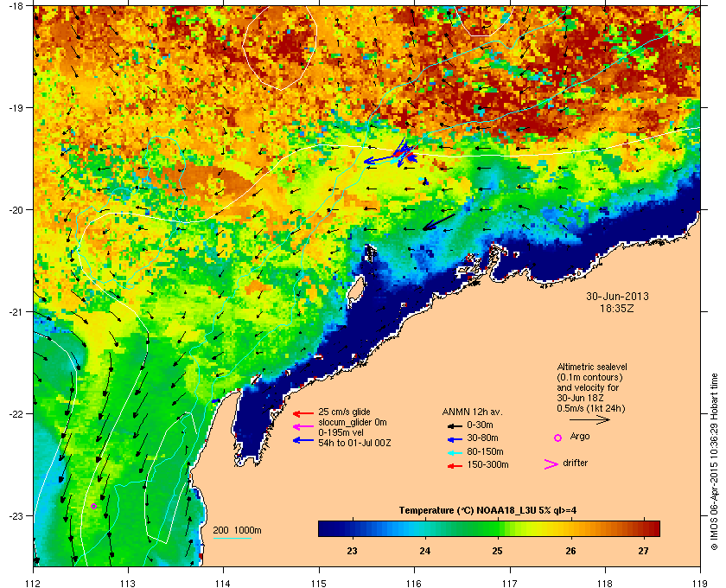Click the 0.5m/s velocity scale arrow
Screen dimensions: 726x588
pos(589,419)
